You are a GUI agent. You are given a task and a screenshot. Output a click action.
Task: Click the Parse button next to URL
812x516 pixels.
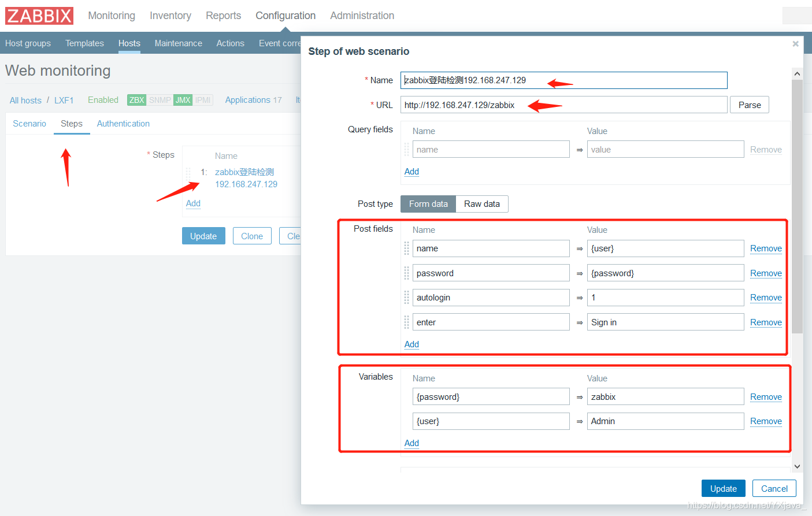[x=750, y=105]
